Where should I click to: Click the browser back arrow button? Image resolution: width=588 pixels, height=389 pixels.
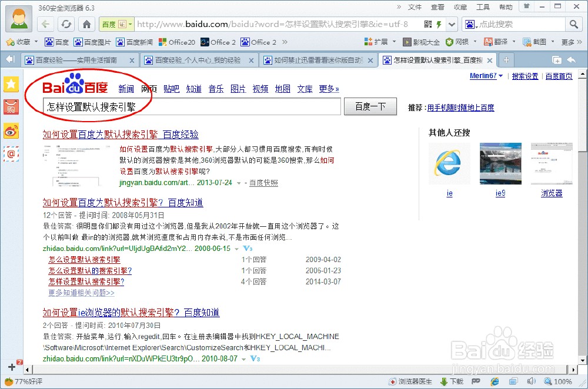[x=45, y=24]
